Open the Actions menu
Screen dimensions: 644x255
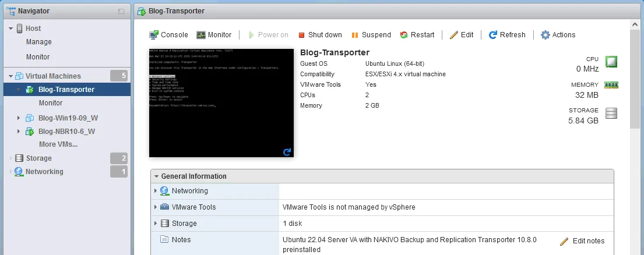[x=558, y=35]
